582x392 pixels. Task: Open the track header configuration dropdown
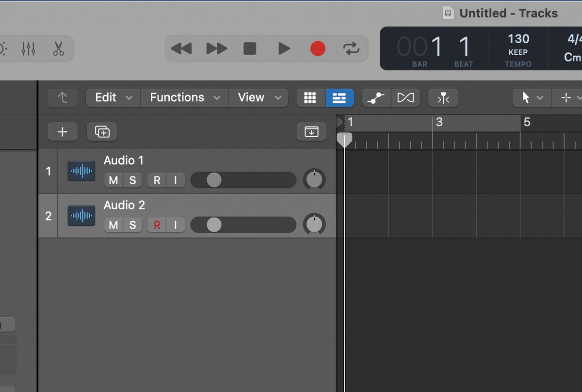pyautogui.click(x=311, y=131)
